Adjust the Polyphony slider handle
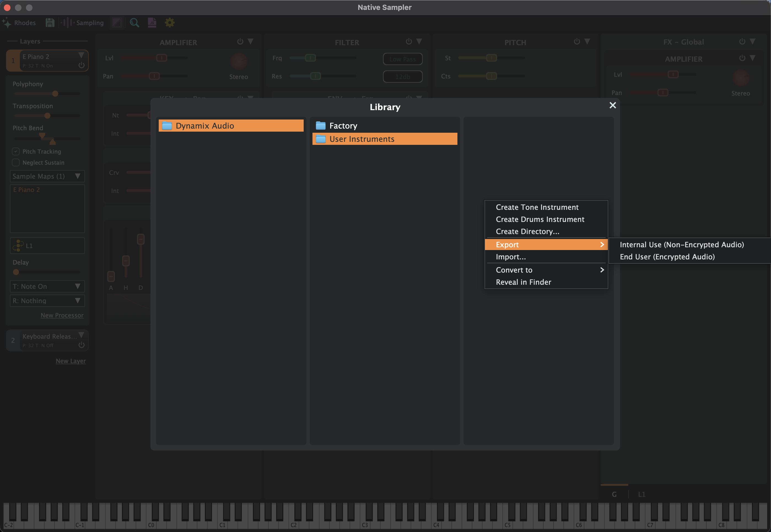 click(55, 94)
